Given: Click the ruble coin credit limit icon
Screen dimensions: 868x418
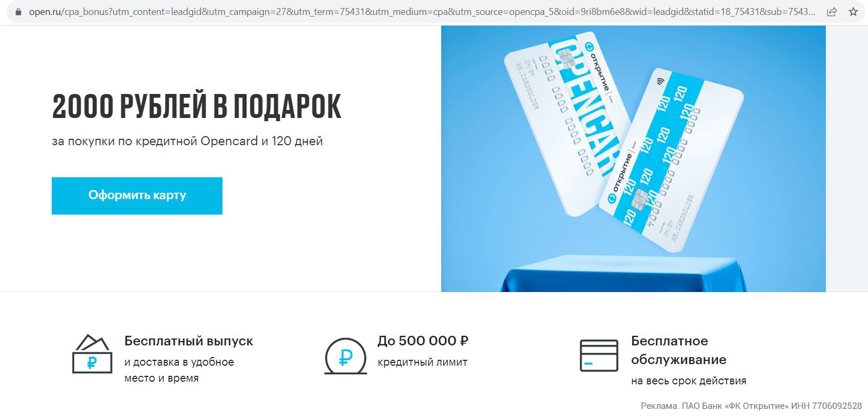Looking at the screenshot, I should pyautogui.click(x=346, y=356).
